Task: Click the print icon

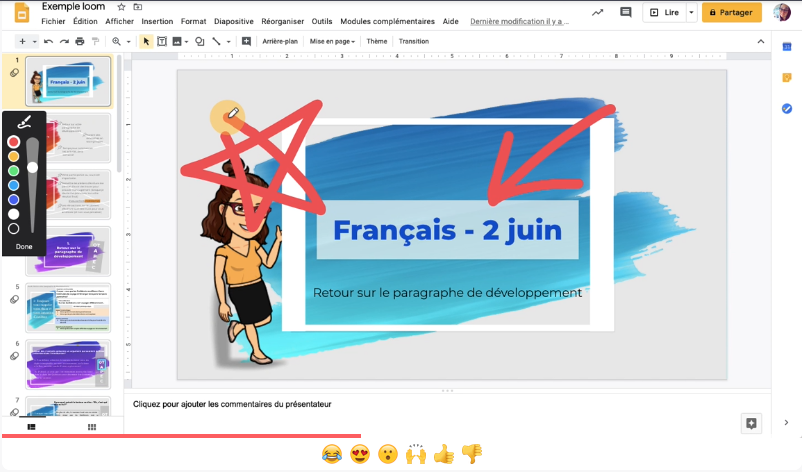Action: tap(80, 41)
